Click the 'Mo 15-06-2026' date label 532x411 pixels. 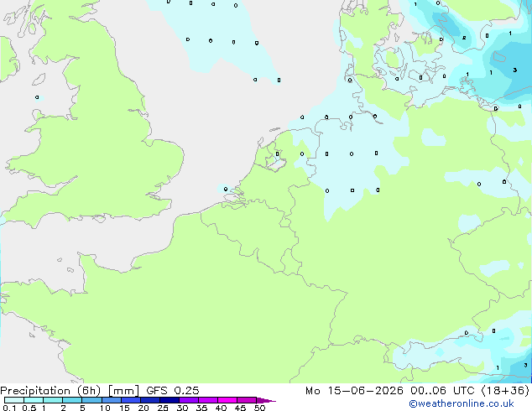coord(354,391)
